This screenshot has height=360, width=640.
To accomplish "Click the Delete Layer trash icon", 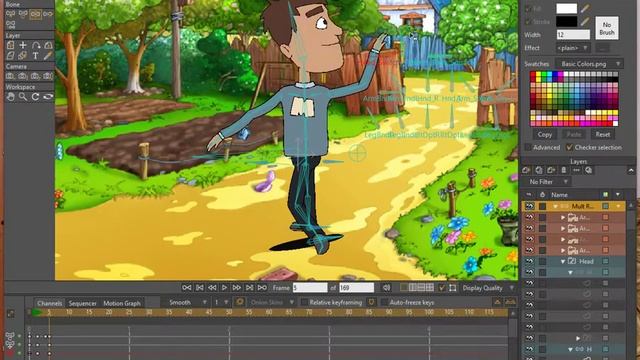I will (564, 170).
